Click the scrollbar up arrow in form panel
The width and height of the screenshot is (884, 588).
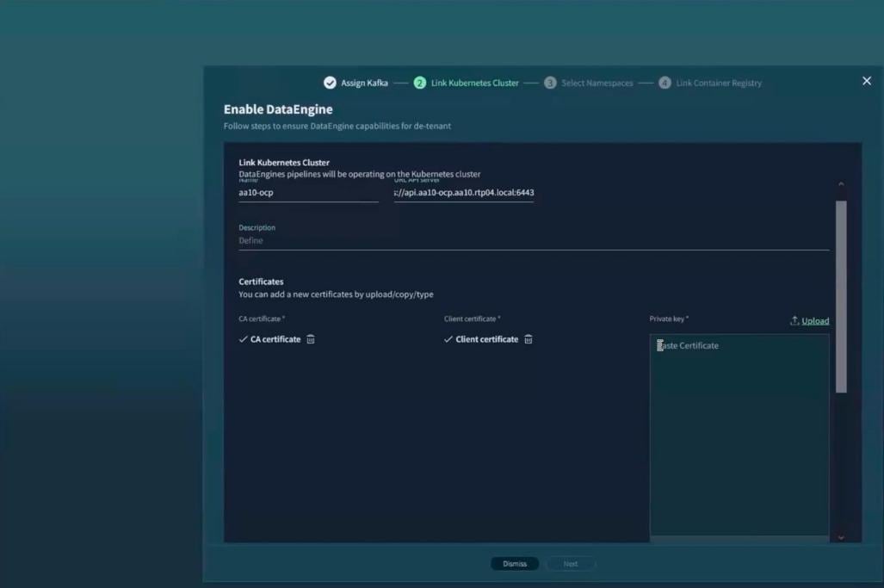[841, 183]
